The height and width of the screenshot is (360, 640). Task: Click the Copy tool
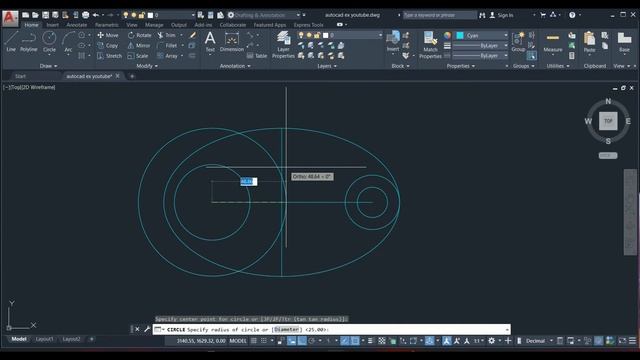(108, 46)
